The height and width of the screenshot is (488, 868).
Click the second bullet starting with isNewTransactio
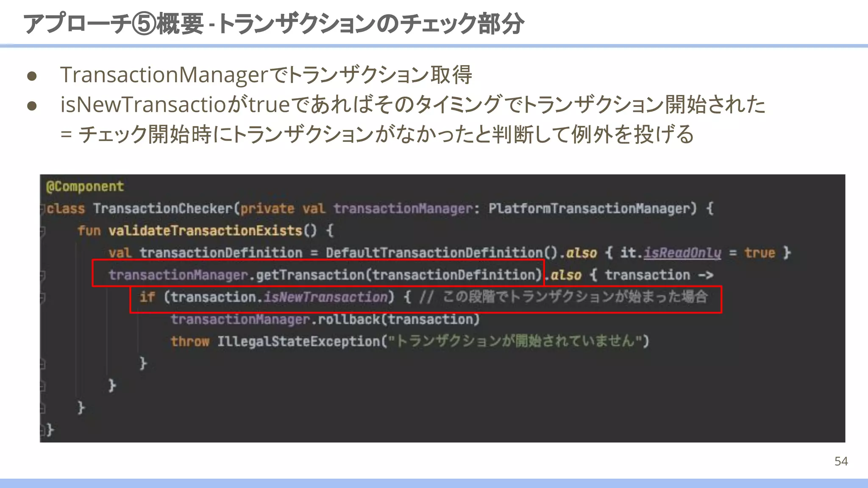[412, 105]
